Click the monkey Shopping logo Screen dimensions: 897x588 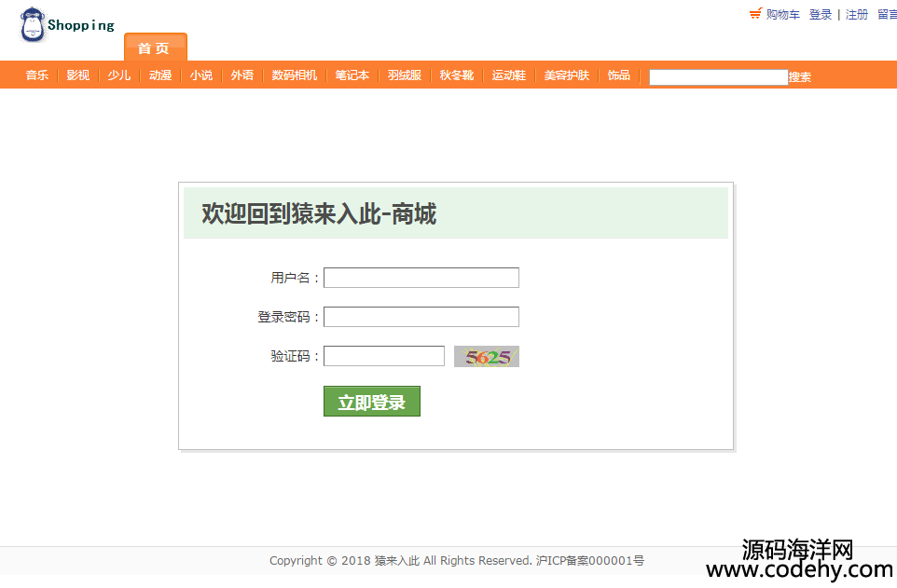point(67,25)
